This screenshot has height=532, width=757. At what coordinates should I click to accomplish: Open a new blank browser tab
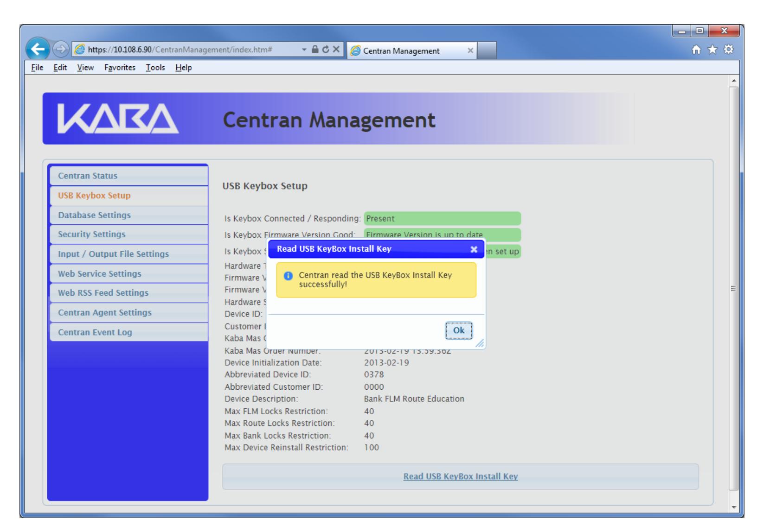pyautogui.click(x=487, y=51)
